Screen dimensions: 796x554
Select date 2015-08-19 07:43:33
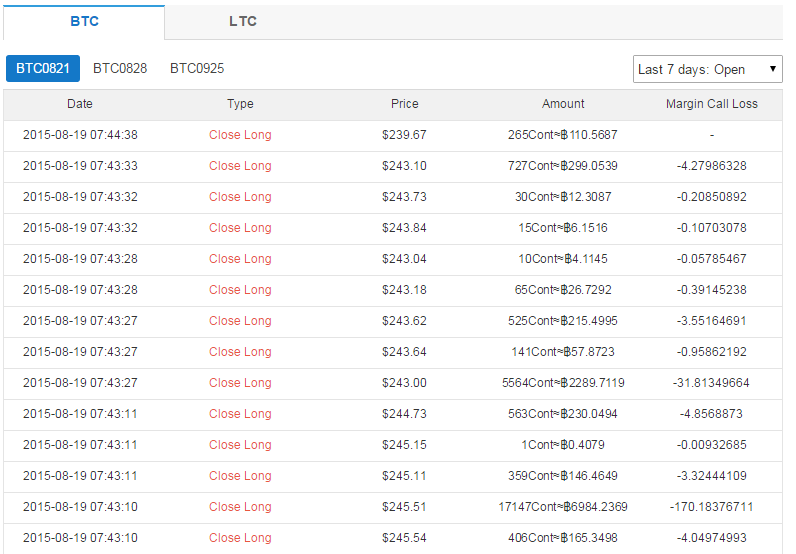tap(80, 166)
